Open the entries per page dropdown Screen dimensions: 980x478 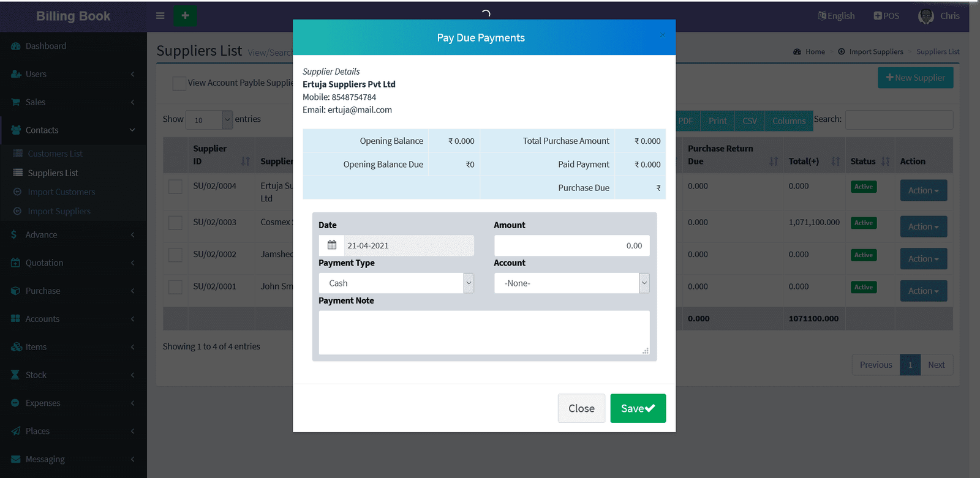tap(209, 120)
